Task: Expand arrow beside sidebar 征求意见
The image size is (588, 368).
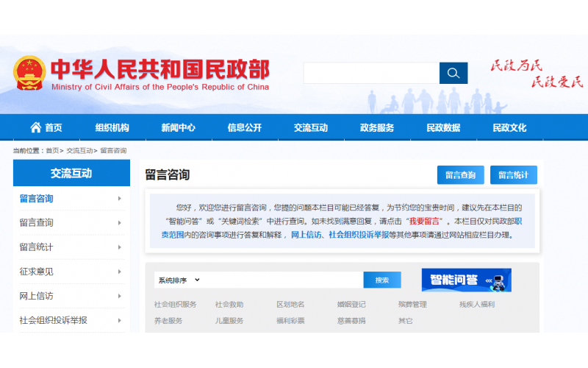Action: (x=120, y=272)
